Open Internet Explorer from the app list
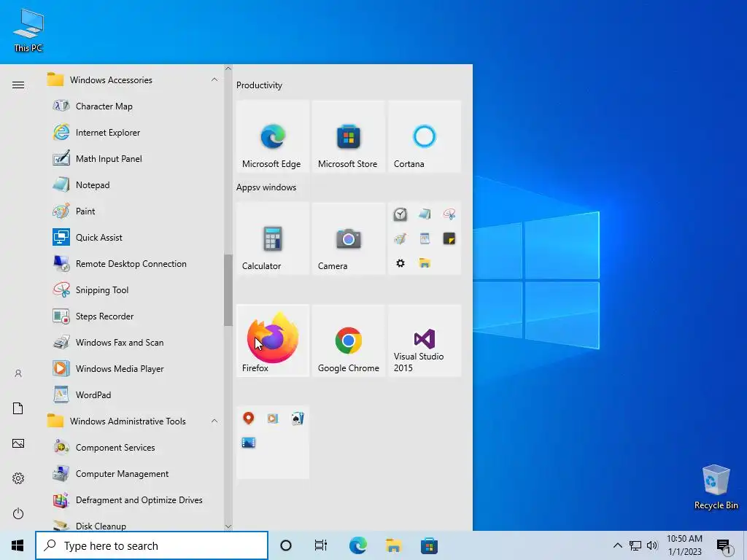 (x=131, y=133)
